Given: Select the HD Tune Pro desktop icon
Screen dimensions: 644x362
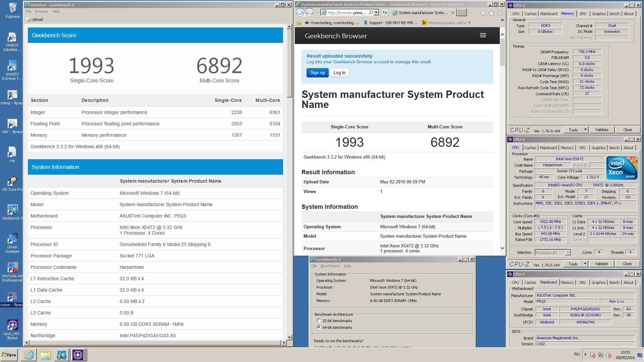Looking at the screenshot, I should point(12,184).
